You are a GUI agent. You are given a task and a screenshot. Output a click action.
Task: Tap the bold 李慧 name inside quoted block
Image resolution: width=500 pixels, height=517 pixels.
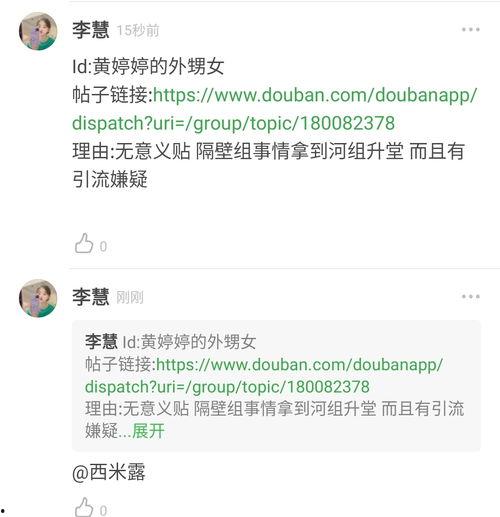[x=101, y=341]
